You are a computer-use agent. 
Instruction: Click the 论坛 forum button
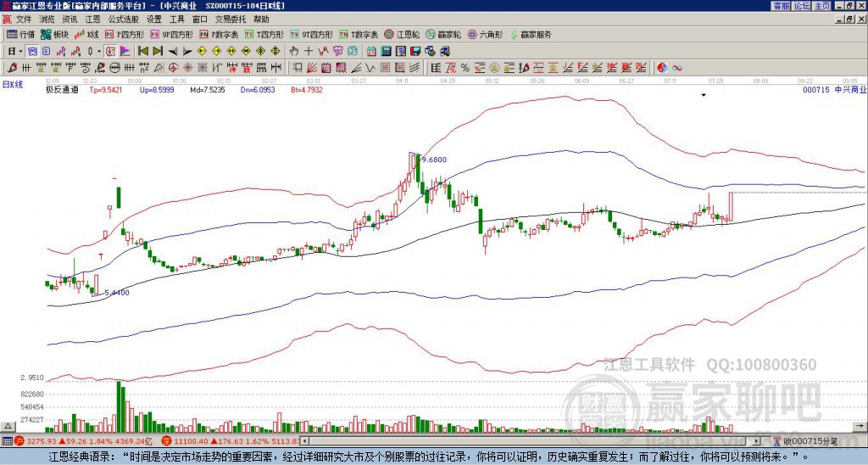802,6
